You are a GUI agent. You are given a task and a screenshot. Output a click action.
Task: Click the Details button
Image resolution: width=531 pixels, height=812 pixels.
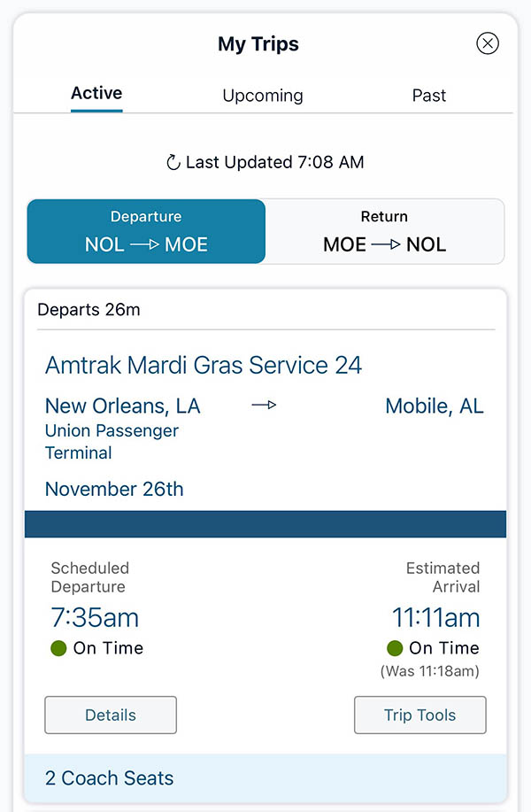pyautogui.click(x=110, y=715)
